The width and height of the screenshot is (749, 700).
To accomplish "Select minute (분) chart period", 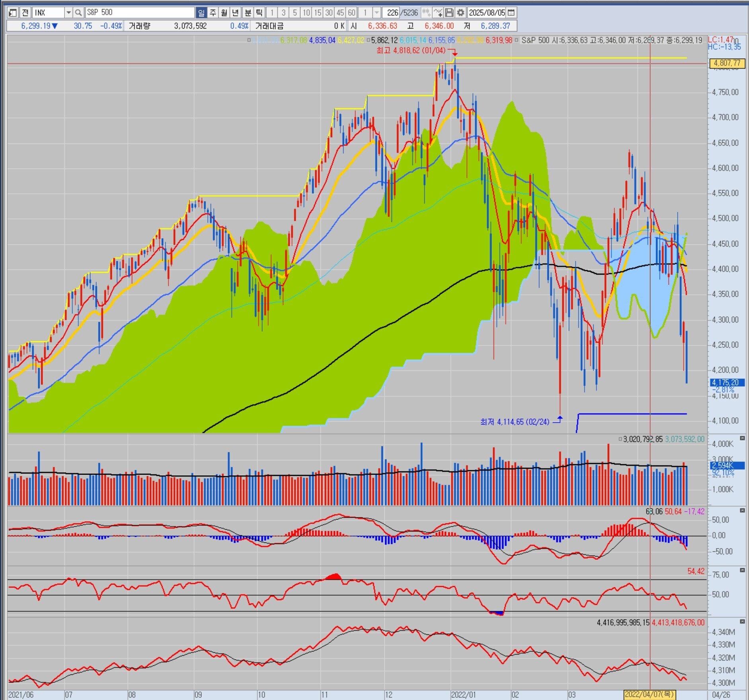I will (x=248, y=13).
